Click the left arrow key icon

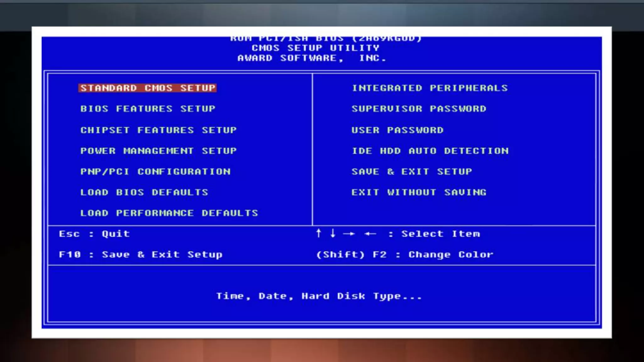point(370,234)
